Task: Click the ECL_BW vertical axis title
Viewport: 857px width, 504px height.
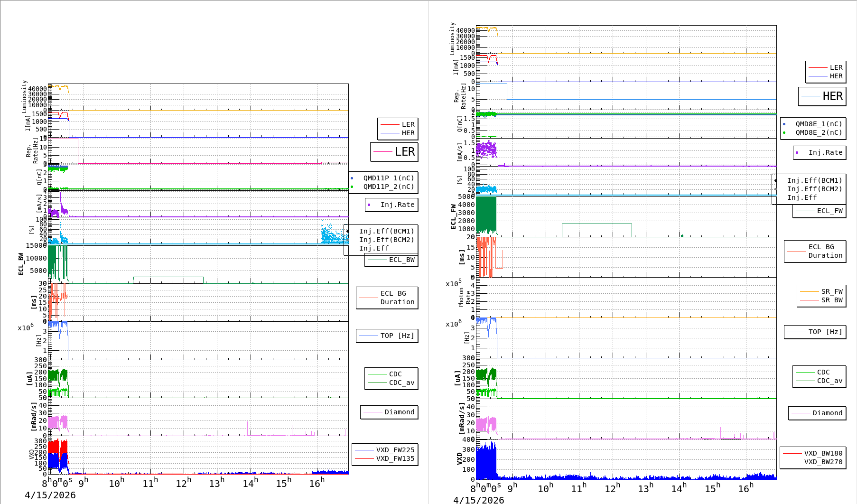Action: pyautogui.click(x=21, y=264)
